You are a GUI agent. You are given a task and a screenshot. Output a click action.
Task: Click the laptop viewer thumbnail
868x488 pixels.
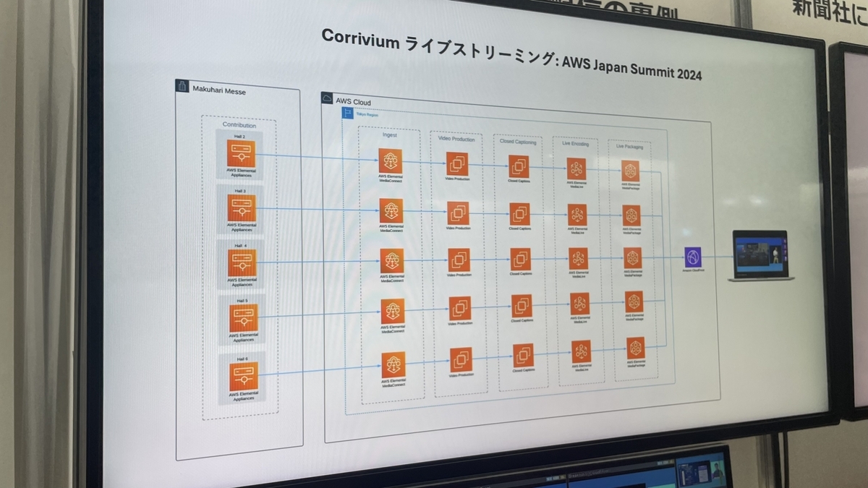pyautogui.click(x=761, y=255)
